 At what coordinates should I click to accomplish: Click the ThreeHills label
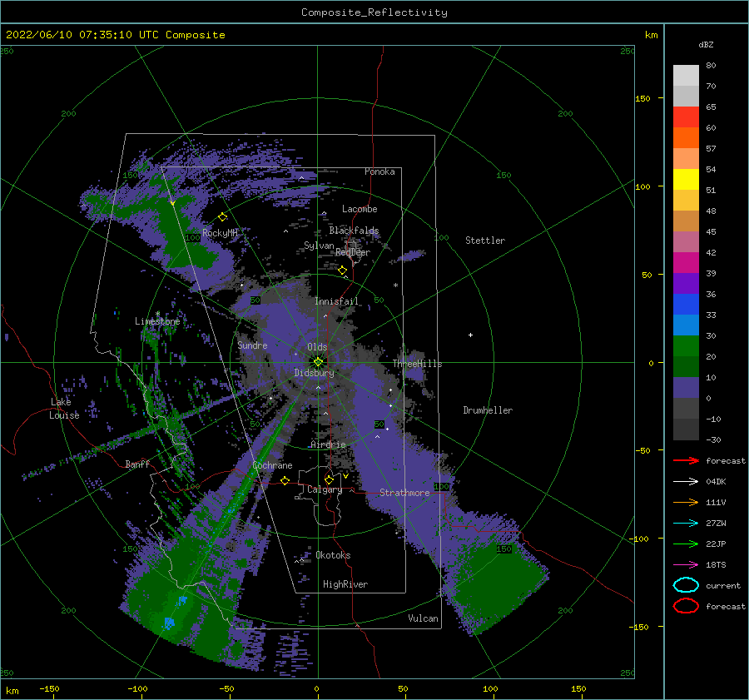pyautogui.click(x=417, y=364)
